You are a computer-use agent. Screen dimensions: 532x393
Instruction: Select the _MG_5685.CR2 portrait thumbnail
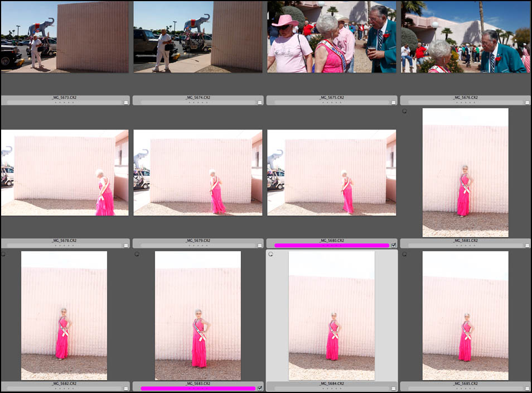pos(466,315)
